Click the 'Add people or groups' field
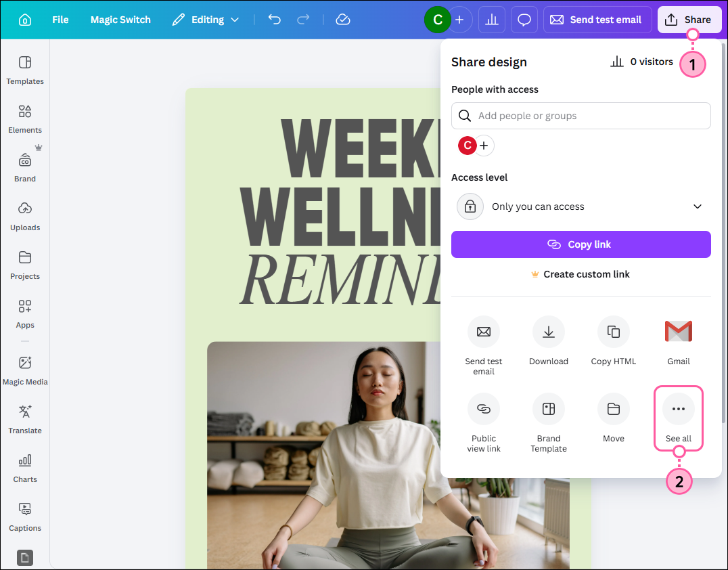Screen dimensions: 728x570 [x=581, y=116]
